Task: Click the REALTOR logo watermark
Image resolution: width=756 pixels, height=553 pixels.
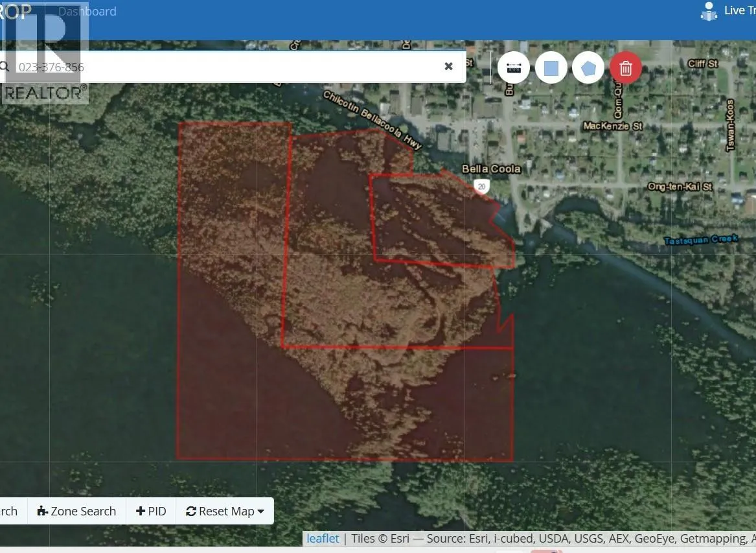Action: pos(44,58)
